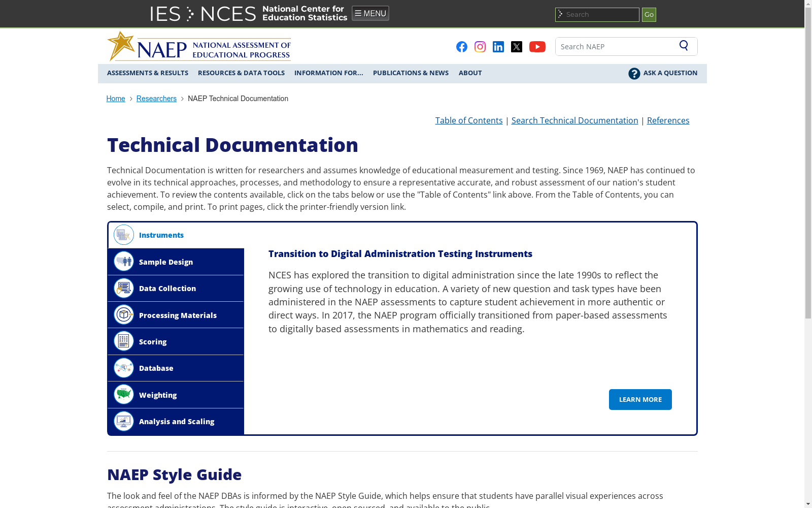The width and height of the screenshot is (812, 508).
Task: Select the Sample Design tab
Action: [176, 262]
